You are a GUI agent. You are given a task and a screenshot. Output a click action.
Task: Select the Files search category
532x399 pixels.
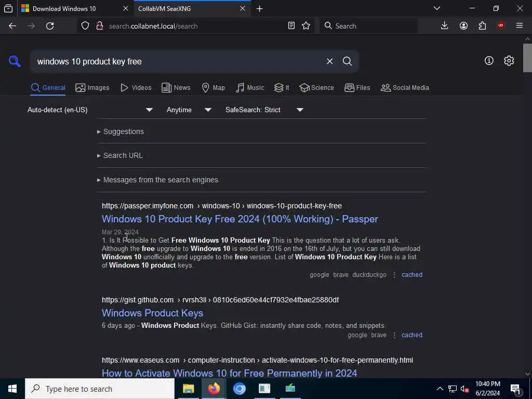(x=357, y=88)
